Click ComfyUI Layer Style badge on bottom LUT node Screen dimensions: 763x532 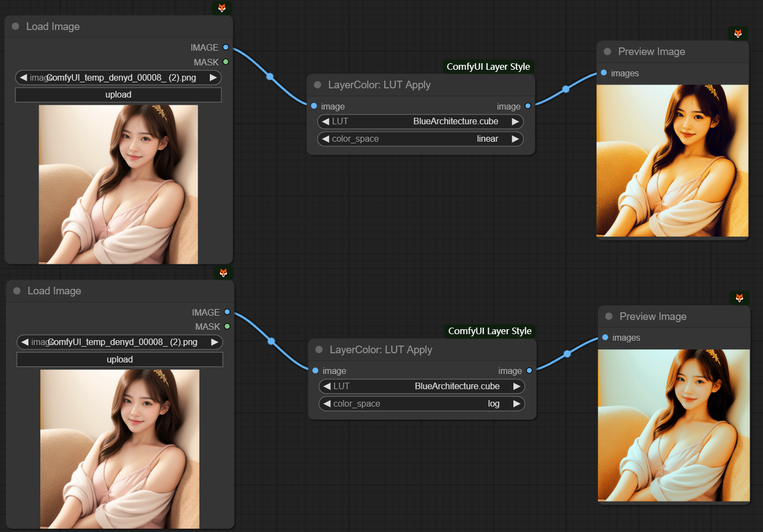pos(489,331)
